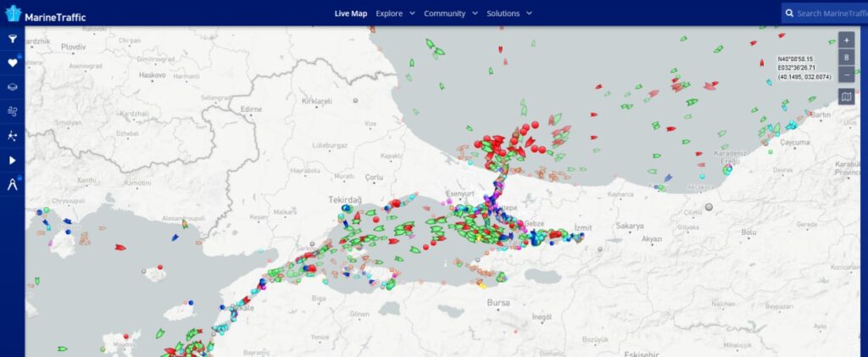Screen dimensions: 868x357
Task: Expand the Community dropdown chevron
Action: tap(475, 14)
